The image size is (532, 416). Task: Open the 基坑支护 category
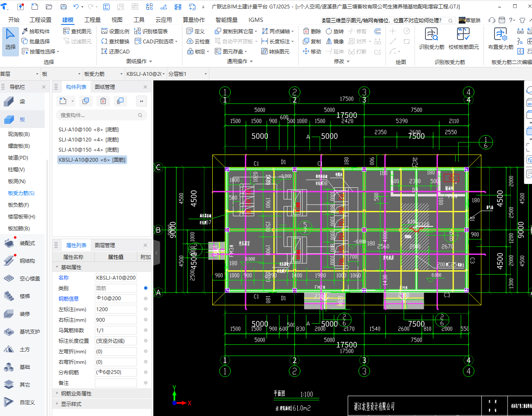click(22, 332)
